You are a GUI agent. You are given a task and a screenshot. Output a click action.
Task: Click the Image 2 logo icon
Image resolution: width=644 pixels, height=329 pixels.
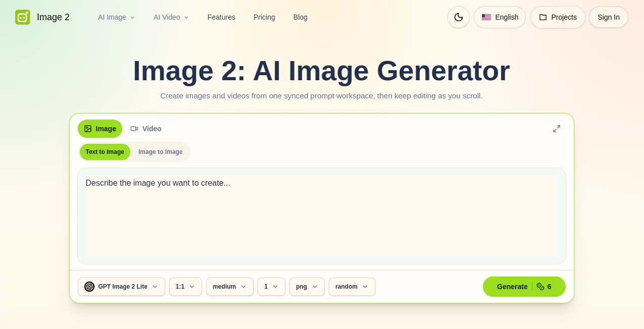pyautogui.click(x=23, y=17)
